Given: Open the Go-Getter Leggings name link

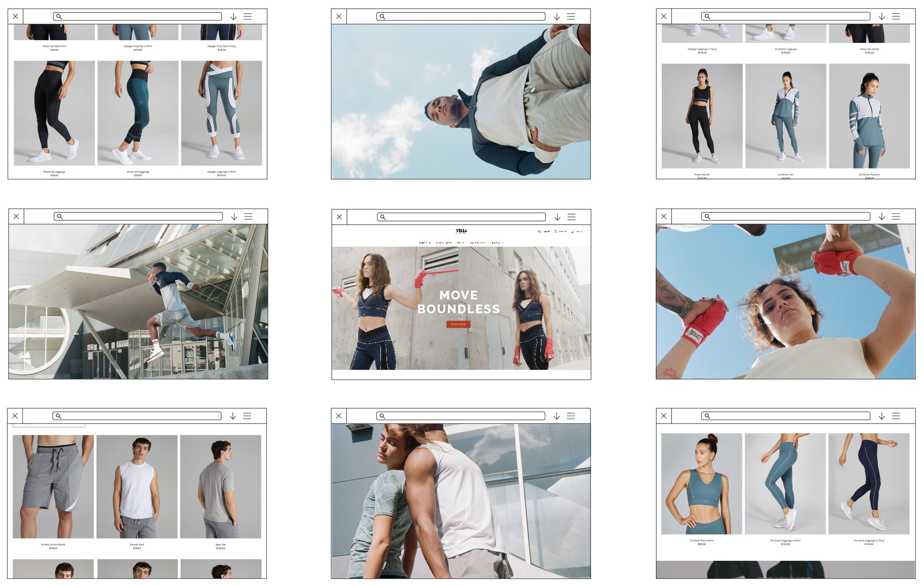Looking at the screenshot, I should click(785, 49).
